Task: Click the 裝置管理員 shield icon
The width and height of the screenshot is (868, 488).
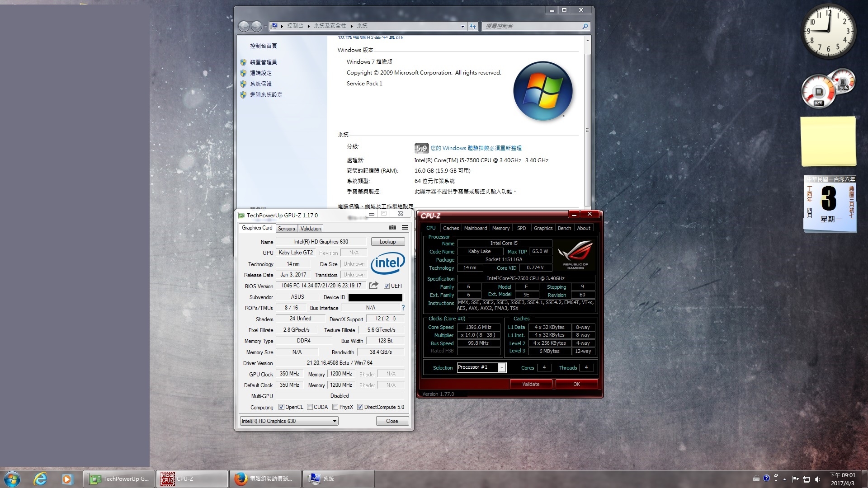Action: click(x=243, y=62)
